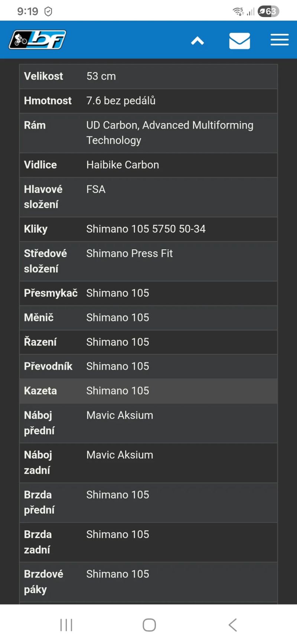Click the Velikost 53 cm entry
The image size is (297, 644).
tap(148, 76)
